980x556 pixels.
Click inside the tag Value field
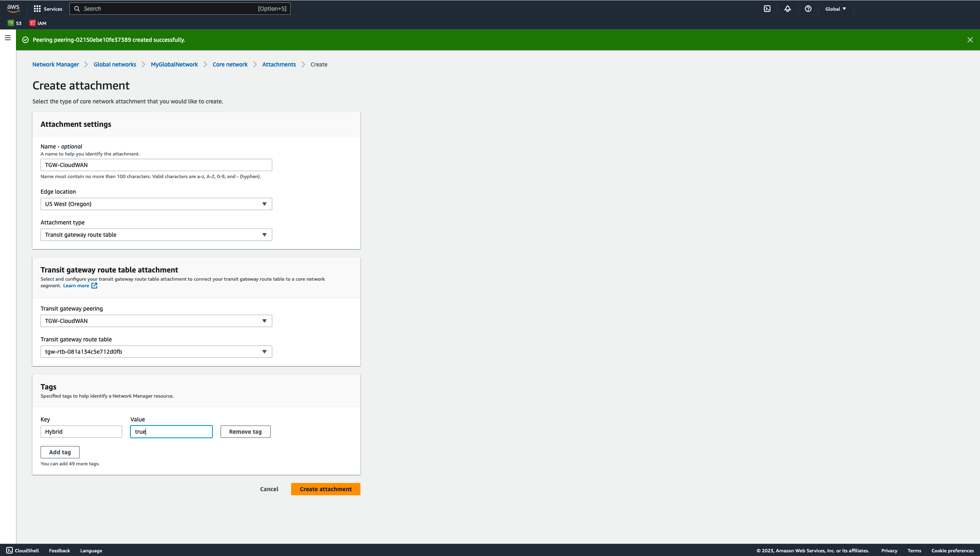tap(171, 431)
